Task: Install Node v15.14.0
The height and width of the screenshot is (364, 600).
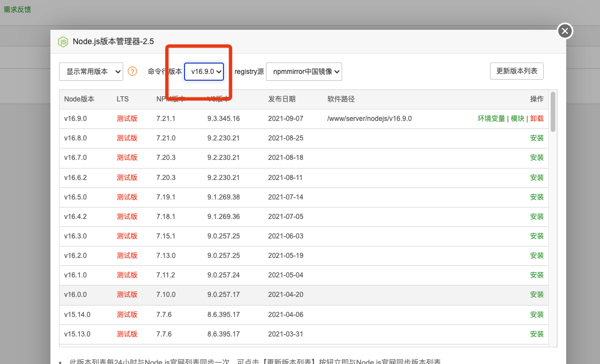Action: pyautogui.click(x=537, y=315)
